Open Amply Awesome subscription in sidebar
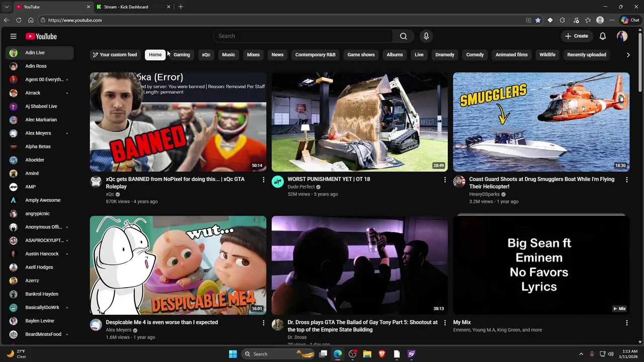Viewport: 644px width, 362px height. coord(40,200)
